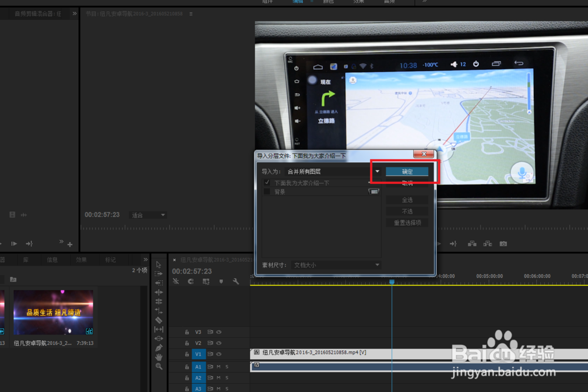Screen dimensions: 588x392
Task: Select the Track Select Forward tool
Action: [159, 274]
